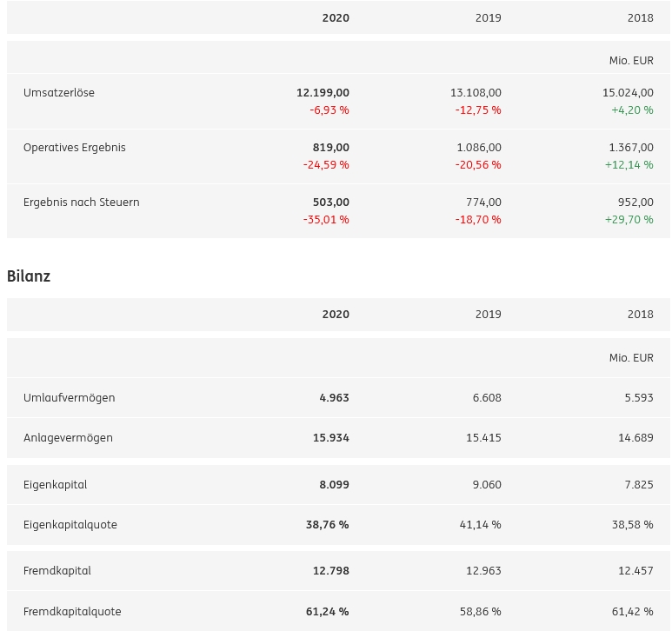
Task: Click the 61,42 % Fremdkapitalquote value for 2018
Action: tap(632, 612)
